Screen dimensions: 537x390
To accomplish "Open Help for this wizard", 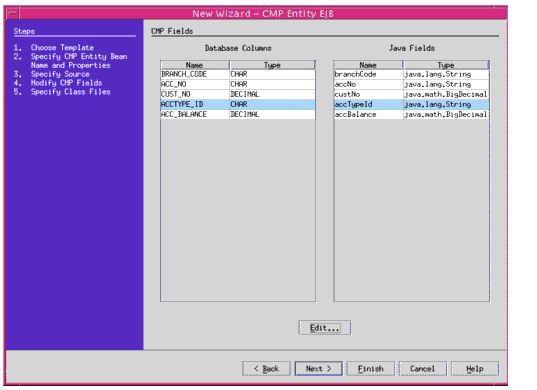I will [475, 368].
